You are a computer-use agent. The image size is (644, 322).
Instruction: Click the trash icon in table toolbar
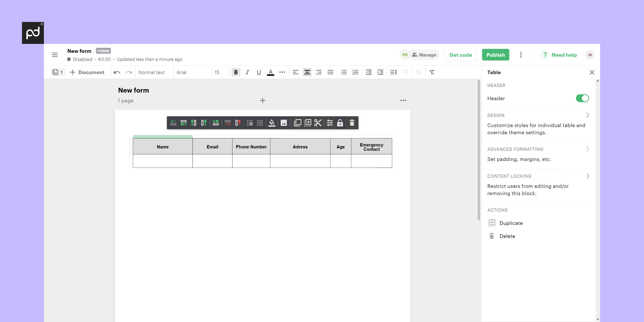(x=352, y=123)
